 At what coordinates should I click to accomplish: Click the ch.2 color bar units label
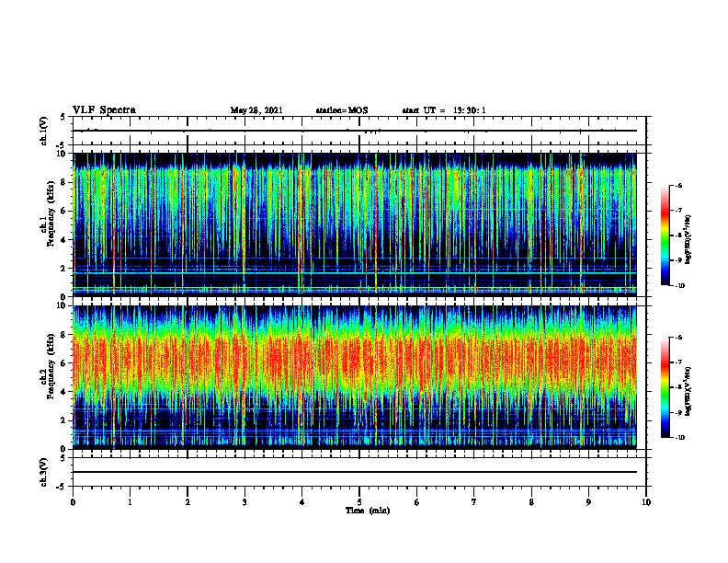688,391
